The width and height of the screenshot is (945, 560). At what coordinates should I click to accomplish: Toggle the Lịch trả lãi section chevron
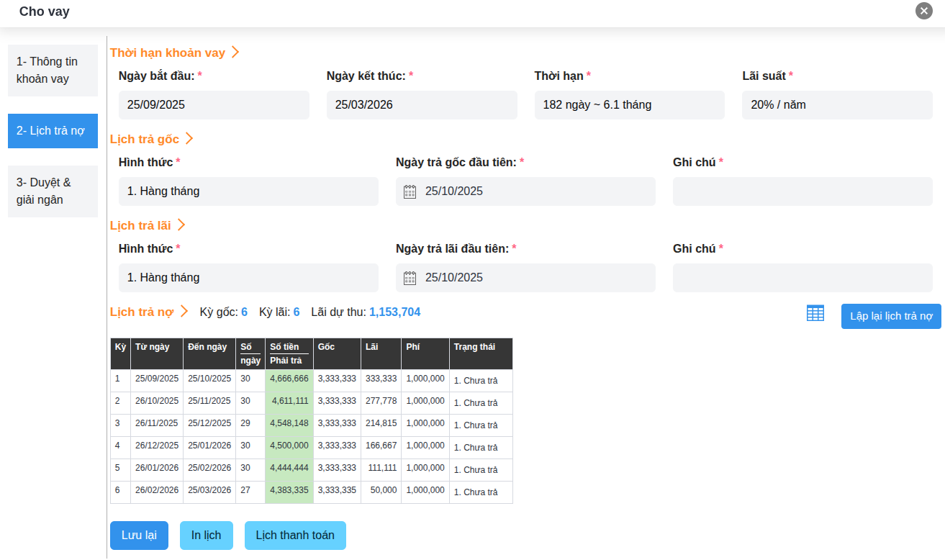181,225
